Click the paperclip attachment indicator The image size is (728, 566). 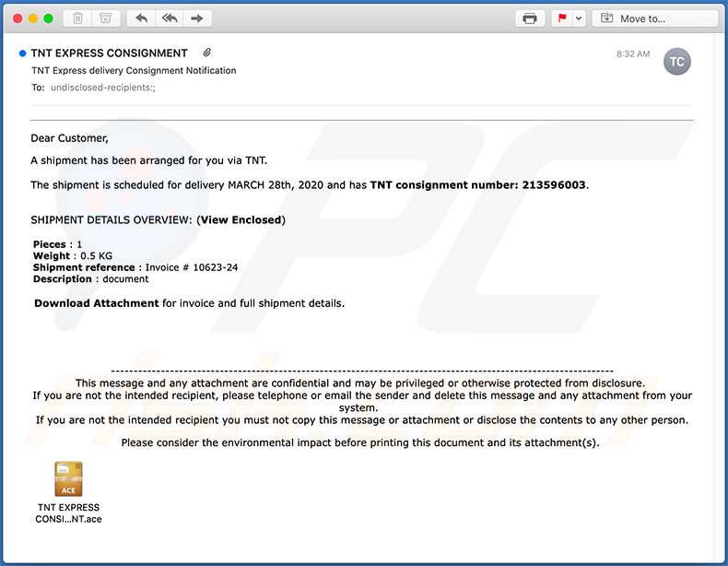click(x=207, y=53)
